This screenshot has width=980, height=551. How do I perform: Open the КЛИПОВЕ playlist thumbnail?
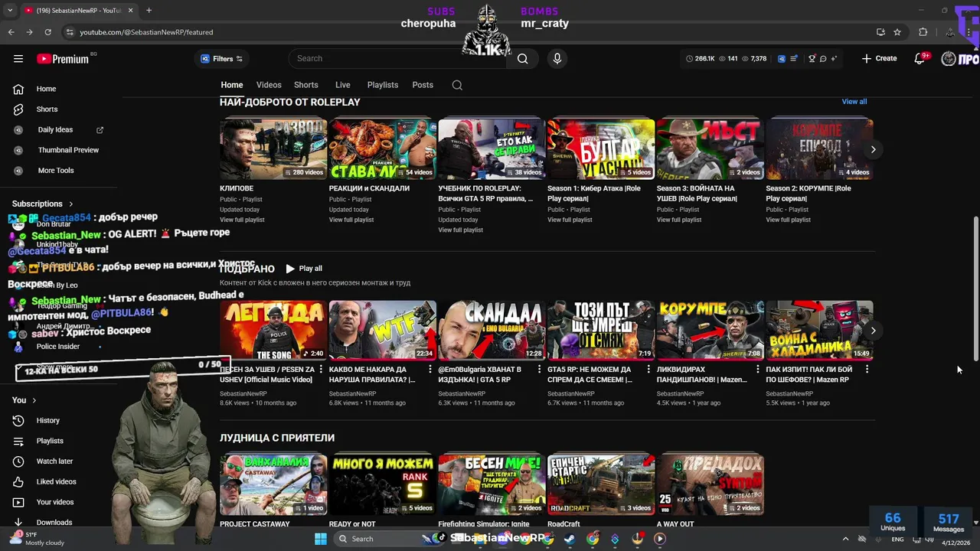tap(273, 148)
